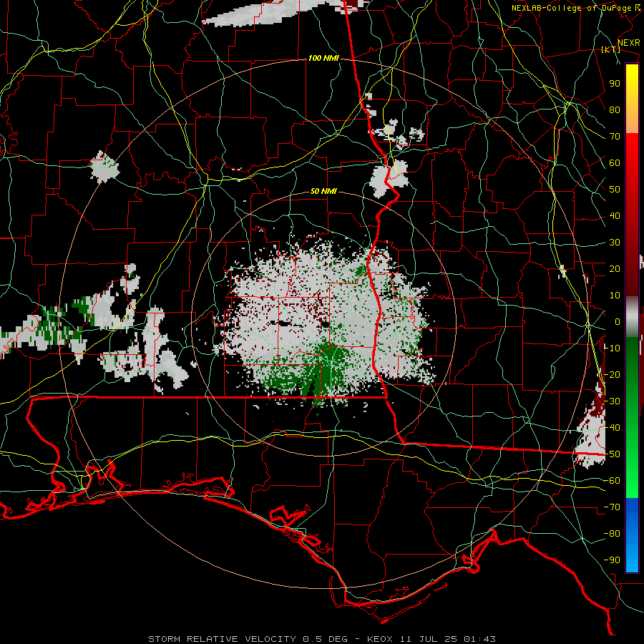Select the NEXR label at top right
The image size is (644, 644).
coord(629,43)
